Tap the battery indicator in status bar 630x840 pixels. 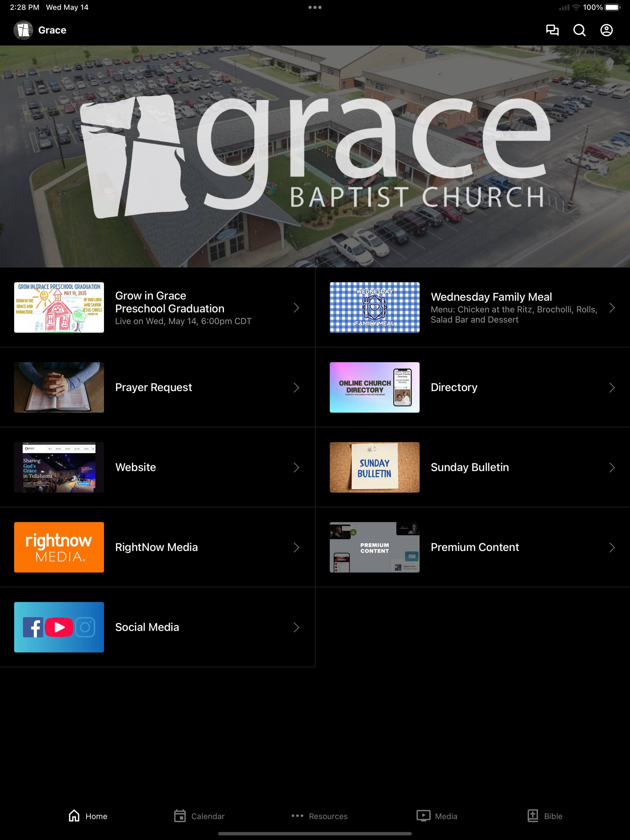click(612, 7)
